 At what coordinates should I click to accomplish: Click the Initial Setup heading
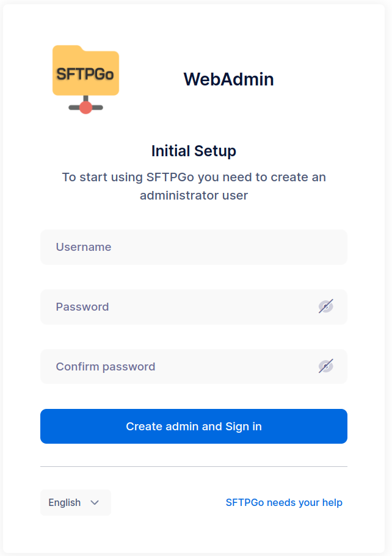pos(194,151)
